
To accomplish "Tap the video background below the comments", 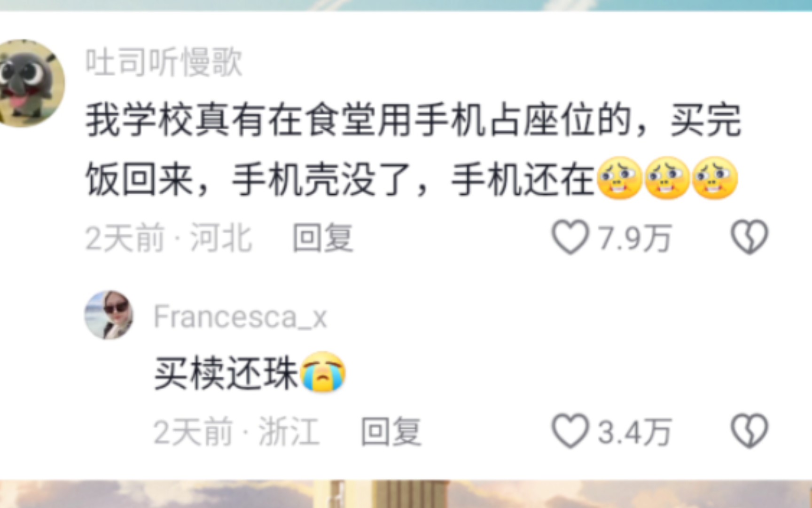I will (406, 494).
